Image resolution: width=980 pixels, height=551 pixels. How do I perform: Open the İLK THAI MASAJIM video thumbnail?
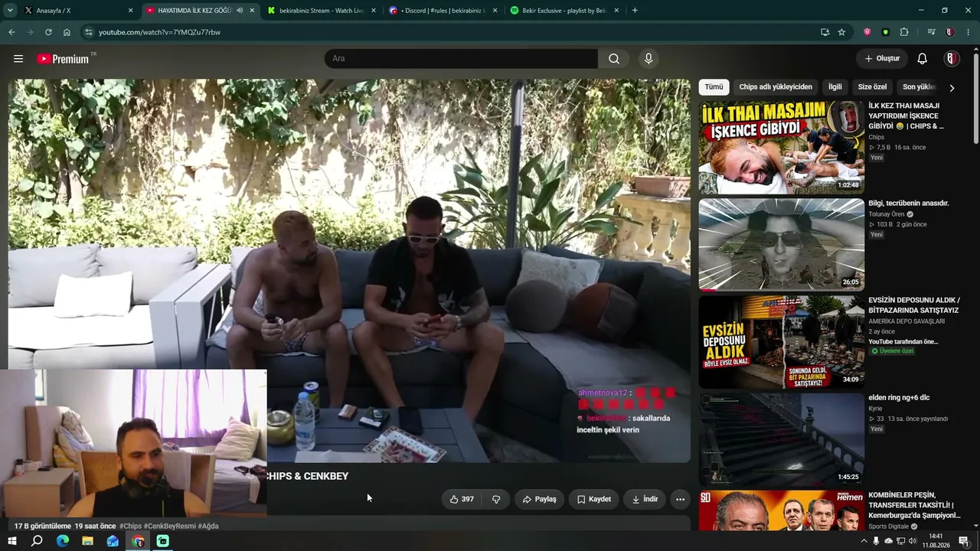pos(781,147)
